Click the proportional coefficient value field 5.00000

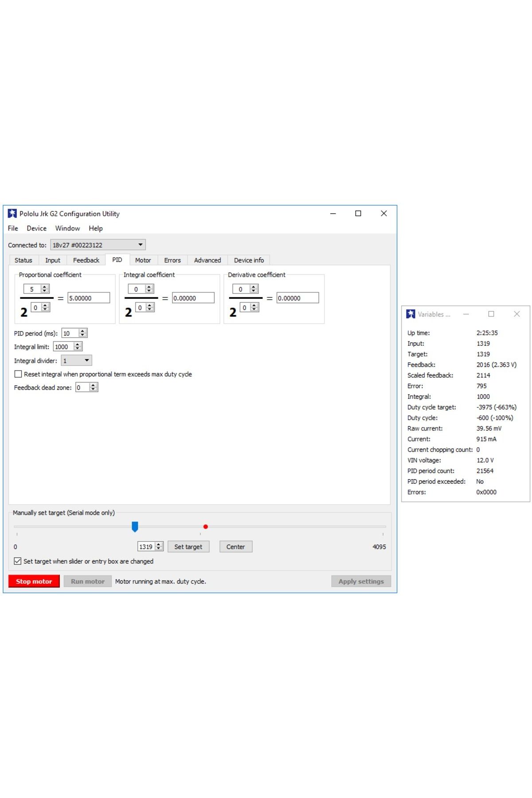[89, 298]
